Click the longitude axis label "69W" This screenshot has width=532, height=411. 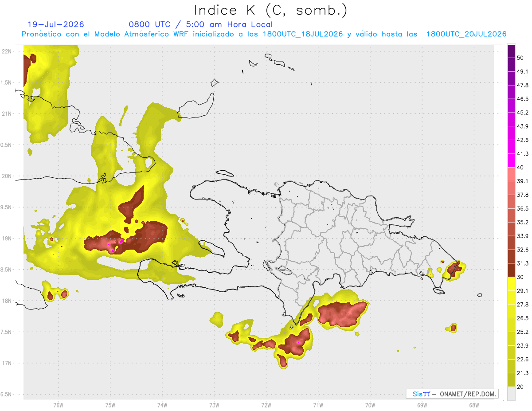422,405
